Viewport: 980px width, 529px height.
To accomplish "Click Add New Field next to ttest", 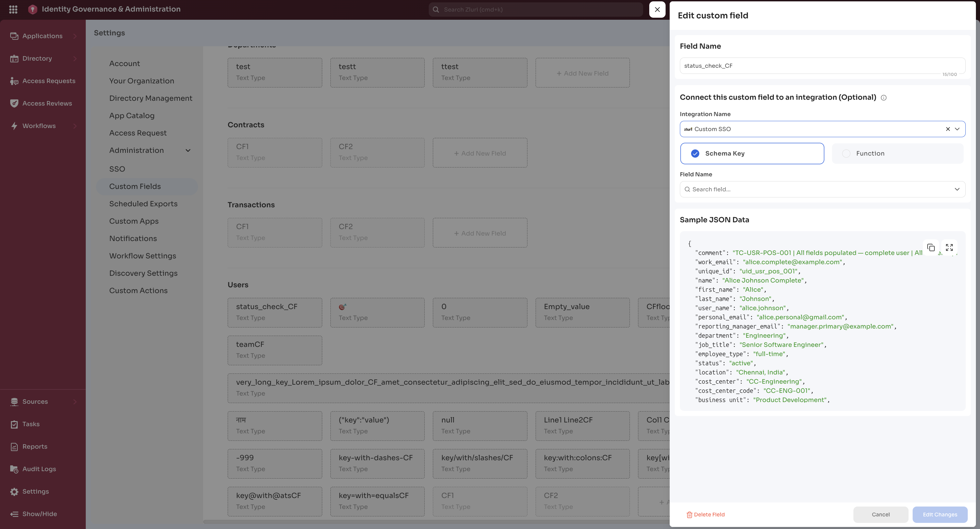I will click(583, 73).
